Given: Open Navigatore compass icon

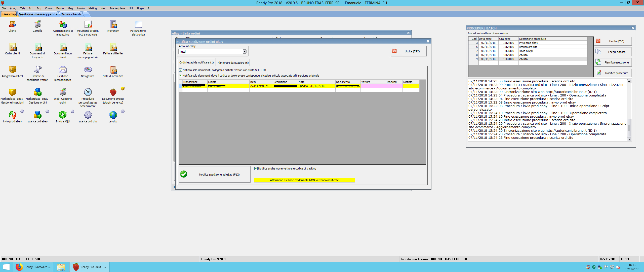Looking at the screenshot, I should (88, 70).
